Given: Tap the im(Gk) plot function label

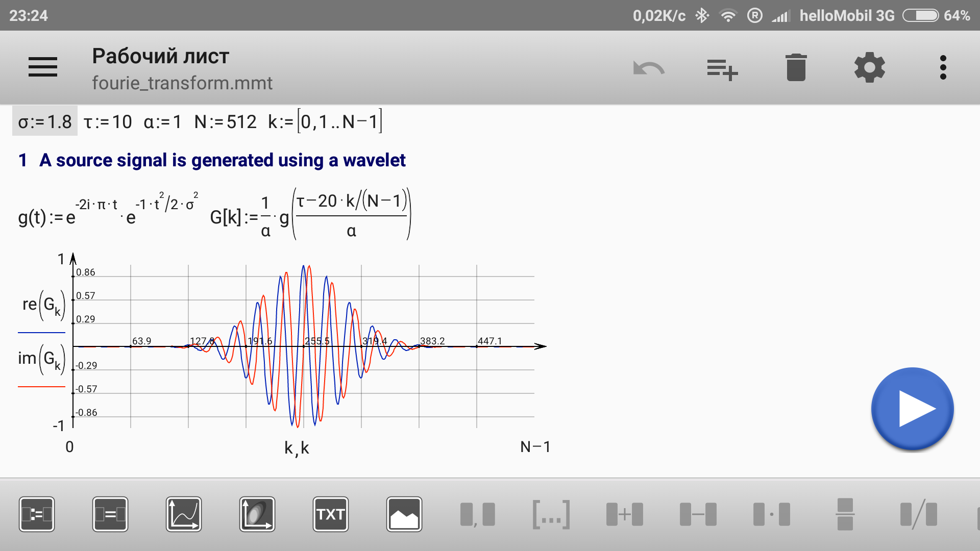Looking at the screenshot, I should point(42,359).
